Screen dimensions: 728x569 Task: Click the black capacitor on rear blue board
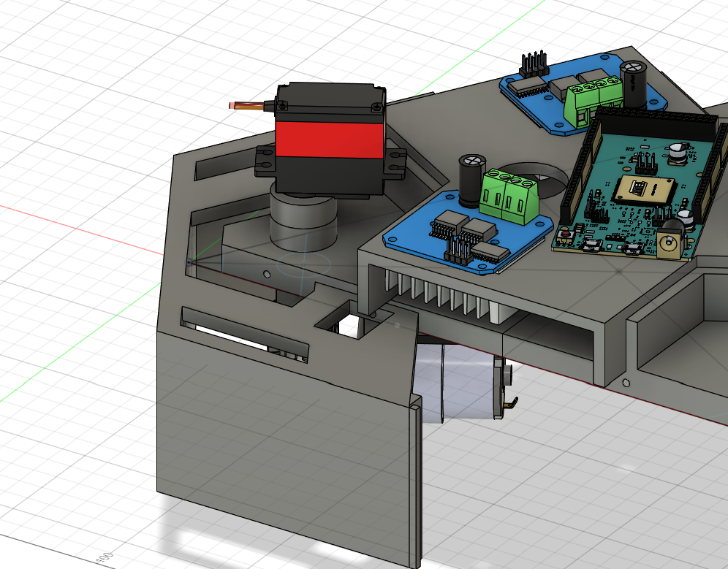point(632,83)
